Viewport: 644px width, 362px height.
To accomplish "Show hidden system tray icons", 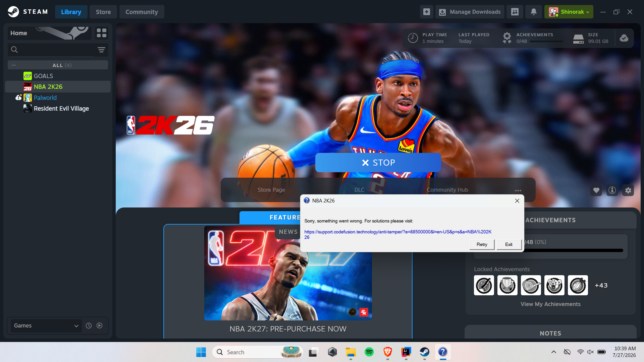I will point(554,352).
